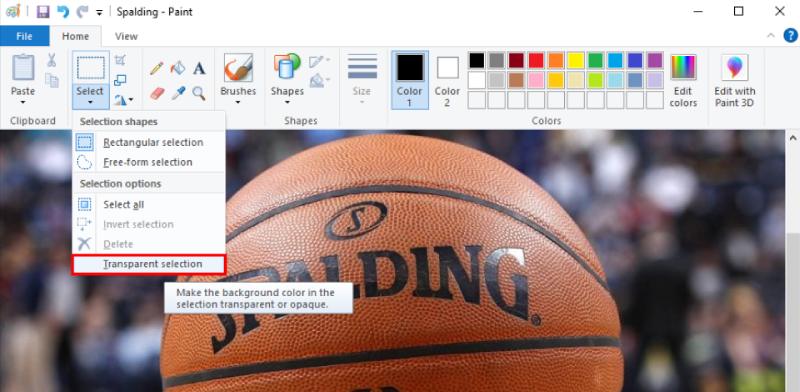Open Customize Quick Access Toolbar arrow
Screen dimensions: 800x392
click(x=99, y=12)
